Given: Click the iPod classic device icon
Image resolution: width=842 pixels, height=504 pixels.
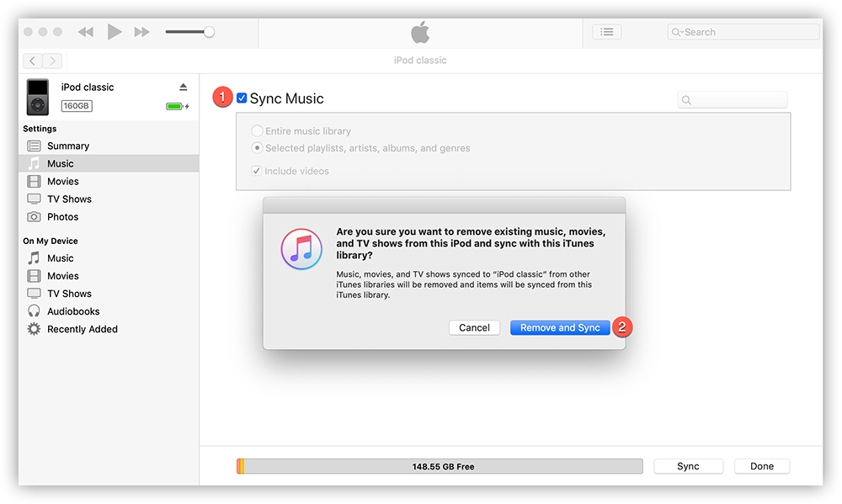Looking at the screenshot, I should click(37, 97).
